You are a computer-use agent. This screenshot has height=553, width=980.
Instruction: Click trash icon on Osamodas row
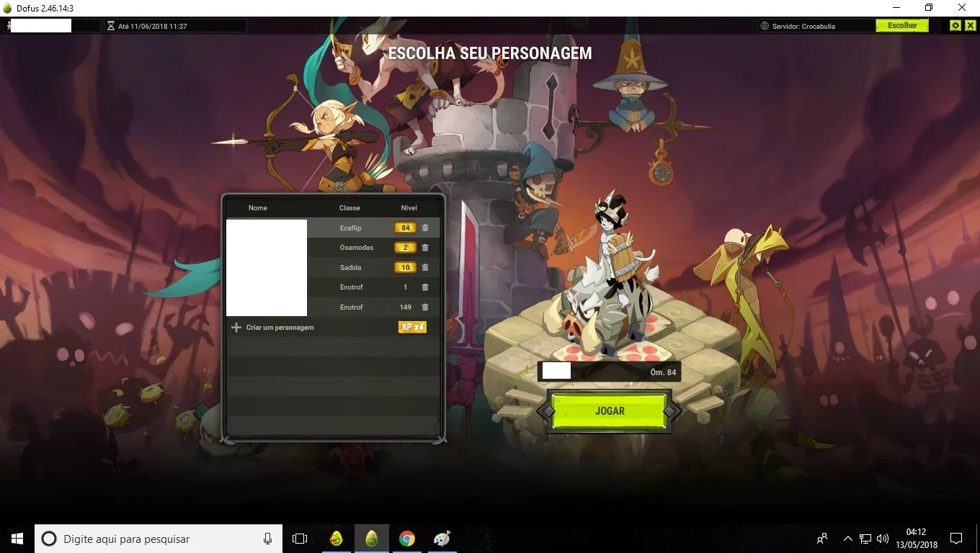(x=425, y=248)
